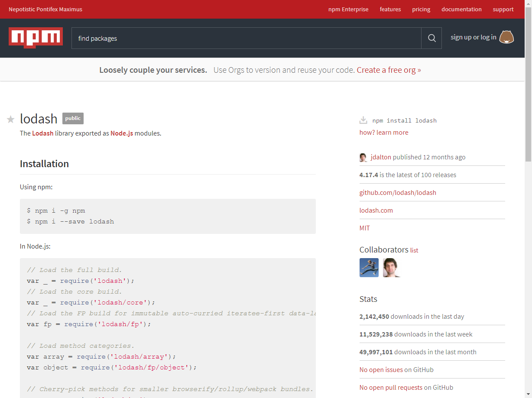Click the require('lodash/array') code line
The width and height of the screenshot is (532, 398).
(x=101, y=357)
